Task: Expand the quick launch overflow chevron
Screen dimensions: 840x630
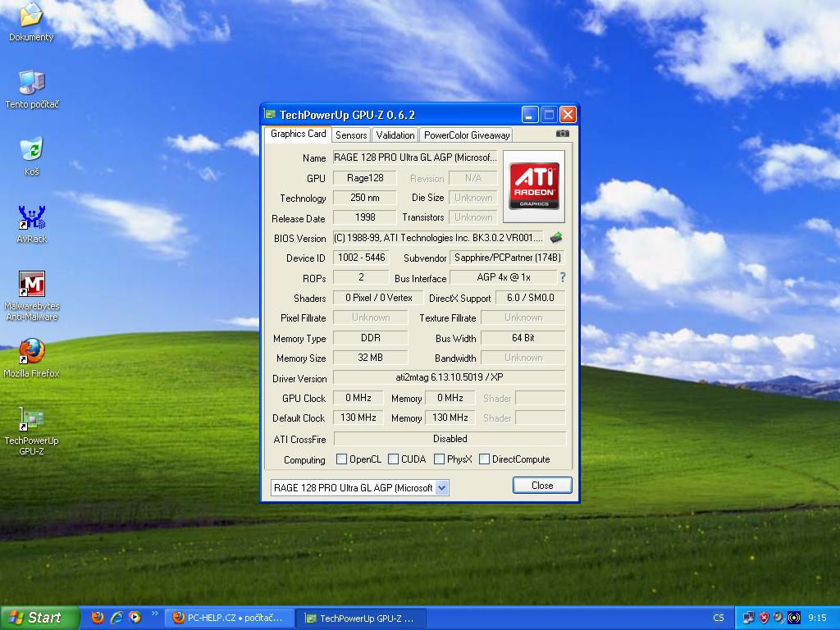Action: pos(154,614)
